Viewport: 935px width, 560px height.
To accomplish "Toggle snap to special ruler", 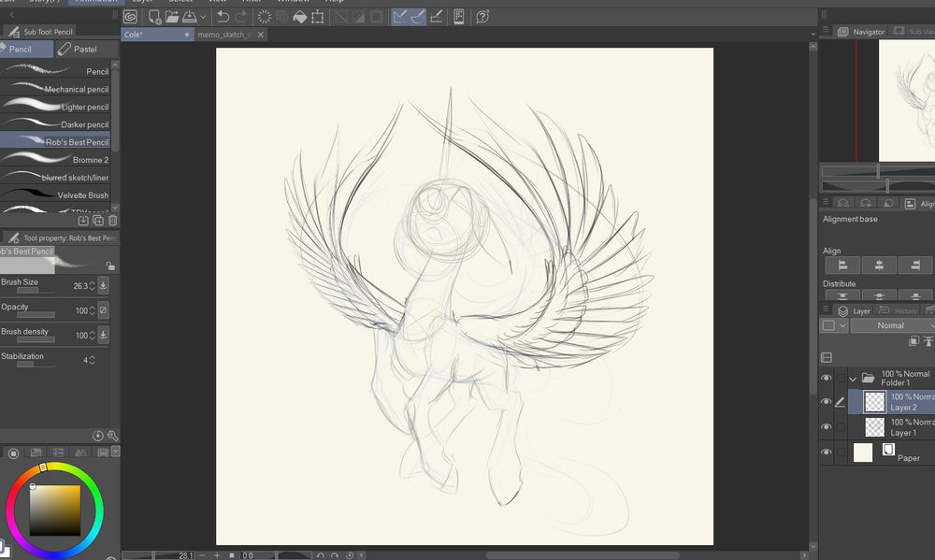I will [418, 17].
